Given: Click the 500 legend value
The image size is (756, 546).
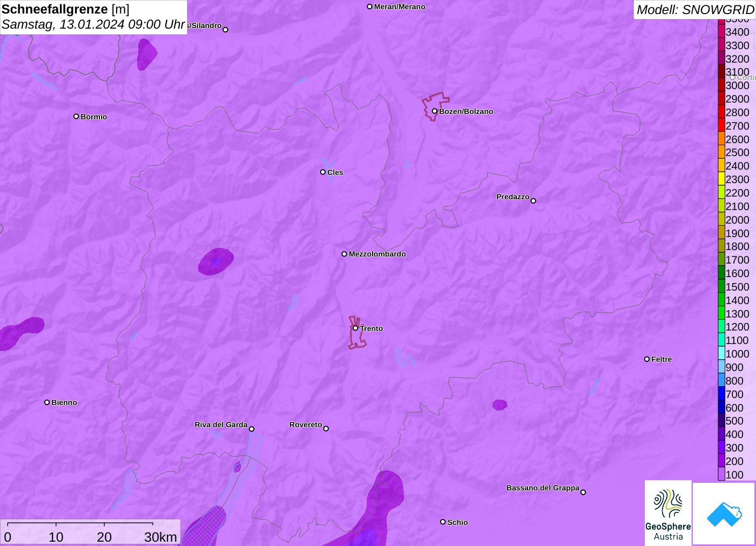Looking at the screenshot, I should [x=734, y=421].
